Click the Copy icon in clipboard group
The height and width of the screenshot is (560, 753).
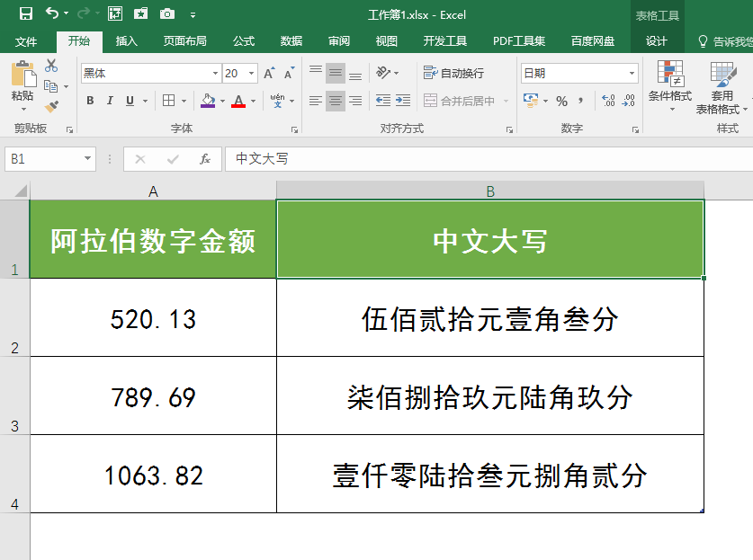click(x=51, y=86)
